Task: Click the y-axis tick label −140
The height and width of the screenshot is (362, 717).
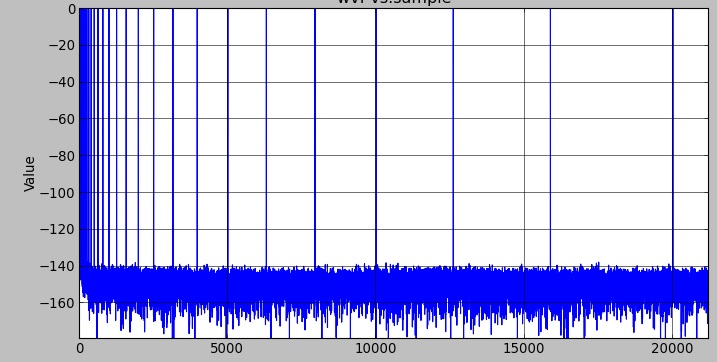Action: pos(58,266)
